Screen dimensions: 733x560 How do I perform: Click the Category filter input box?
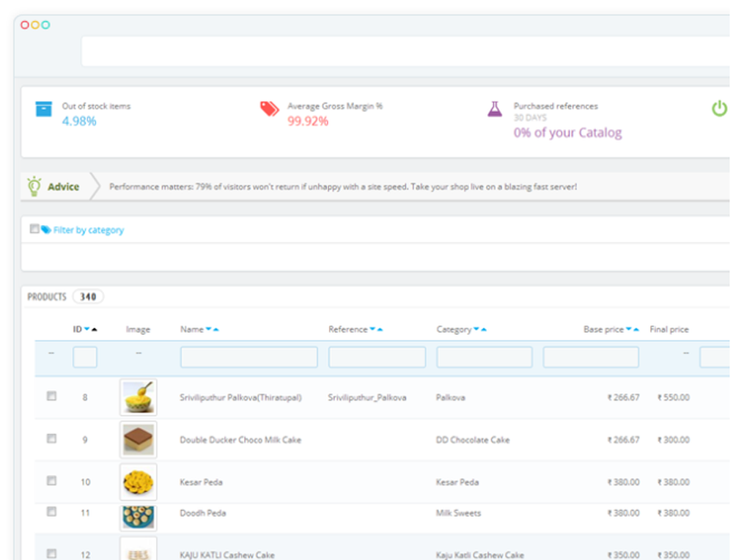[x=484, y=357]
